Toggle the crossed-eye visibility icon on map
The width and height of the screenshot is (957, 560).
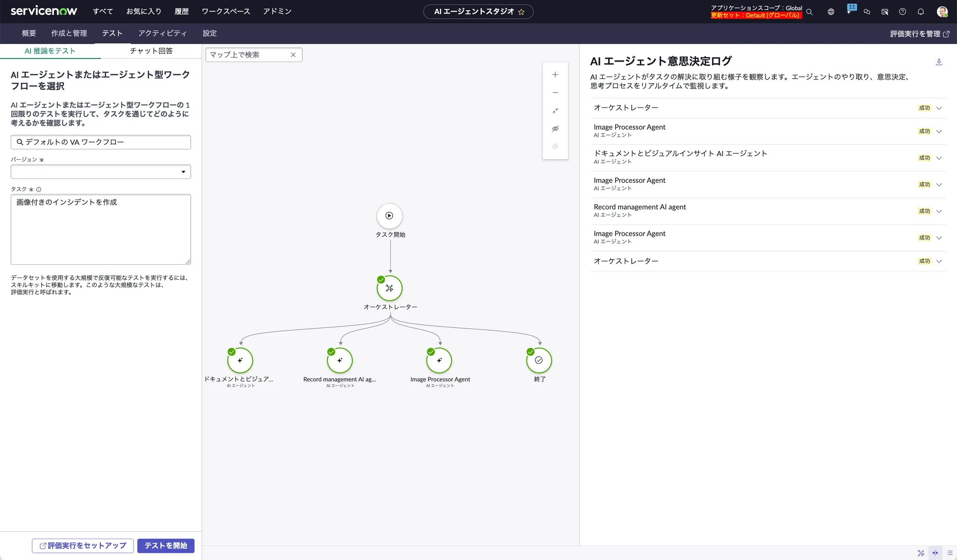[555, 128]
